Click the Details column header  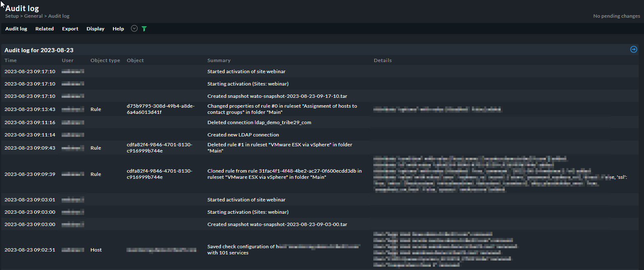pyautogui.click(x=382, y=60)
